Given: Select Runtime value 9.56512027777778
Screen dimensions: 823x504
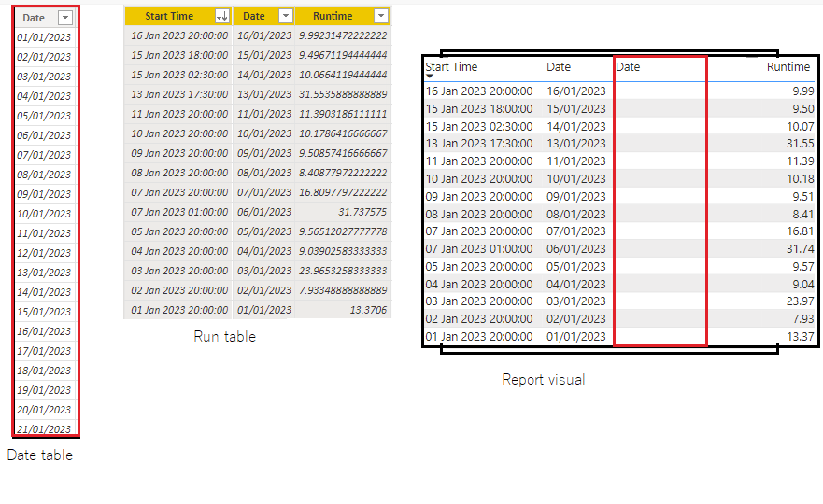Looking at the screenshot, I should click(343, 231).
